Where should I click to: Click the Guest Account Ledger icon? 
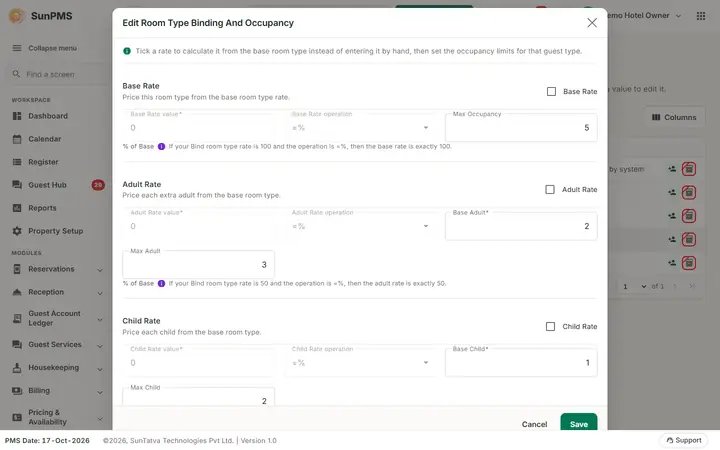point(17,318)
